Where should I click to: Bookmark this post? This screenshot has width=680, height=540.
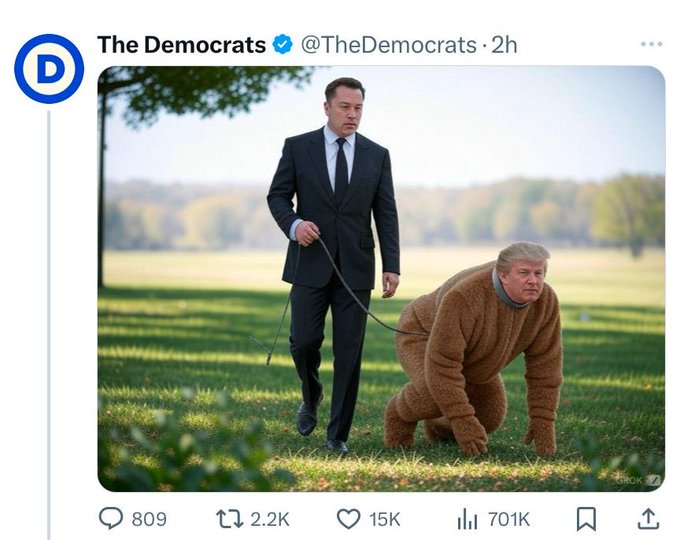[587, 518]
